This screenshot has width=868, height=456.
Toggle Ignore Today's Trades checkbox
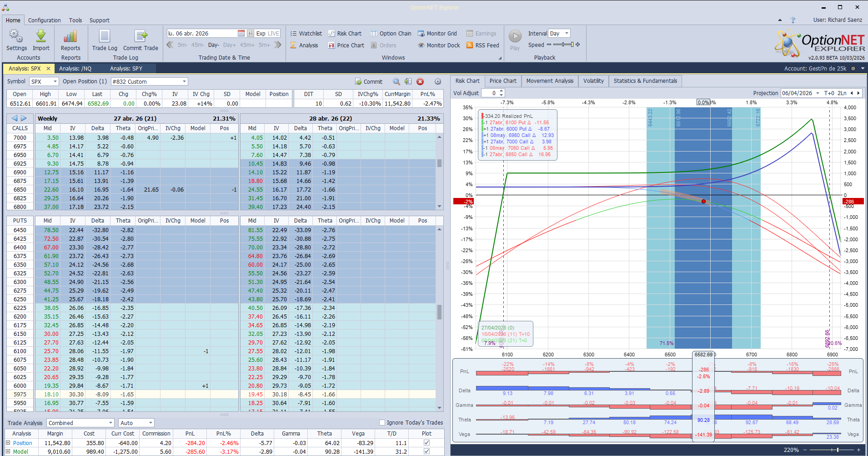[x=382, y=423]
